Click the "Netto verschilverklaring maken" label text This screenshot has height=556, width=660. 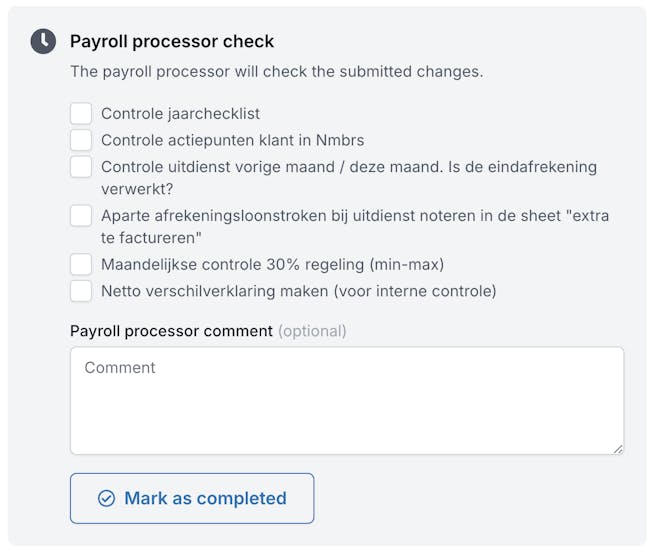pyautogui.click(x=298, y=291)
